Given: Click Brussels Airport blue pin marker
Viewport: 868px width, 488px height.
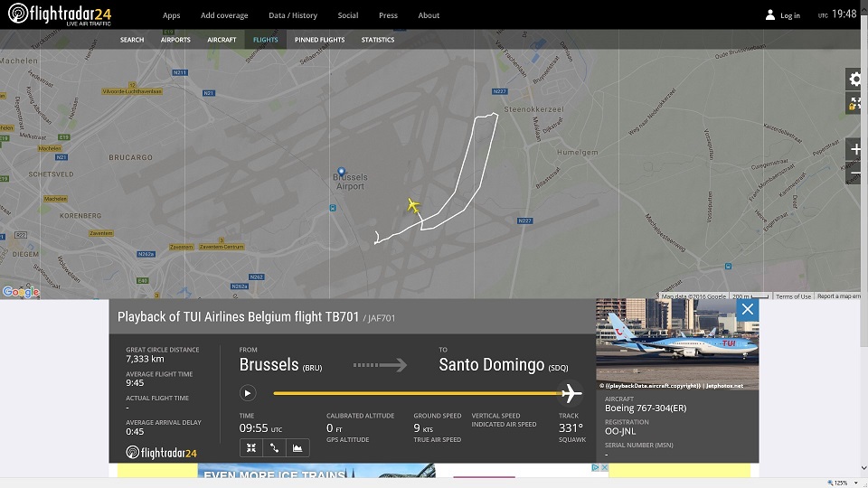Looking at the screenshot, I should coord(342,172).
